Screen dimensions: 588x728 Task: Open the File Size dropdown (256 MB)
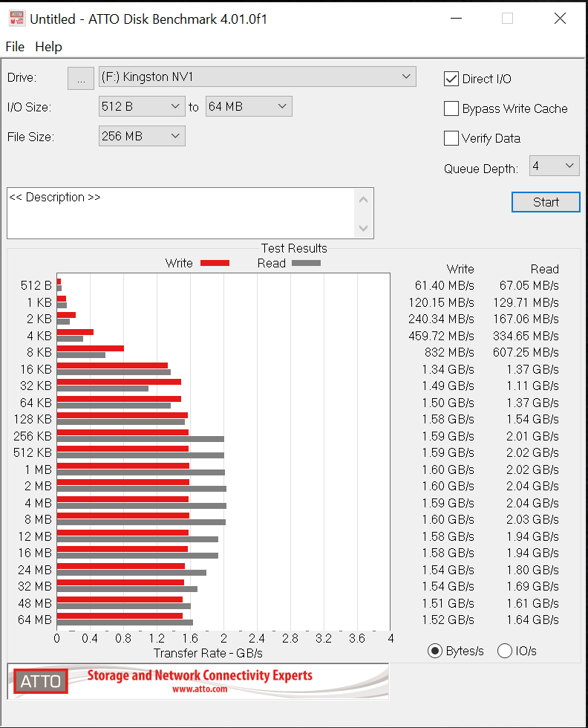(x=142, y=136)
